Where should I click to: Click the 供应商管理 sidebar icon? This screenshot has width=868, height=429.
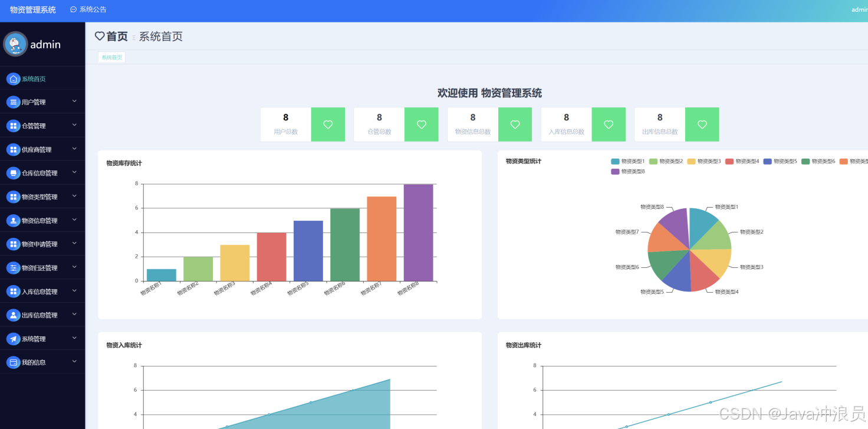point(13,149)
